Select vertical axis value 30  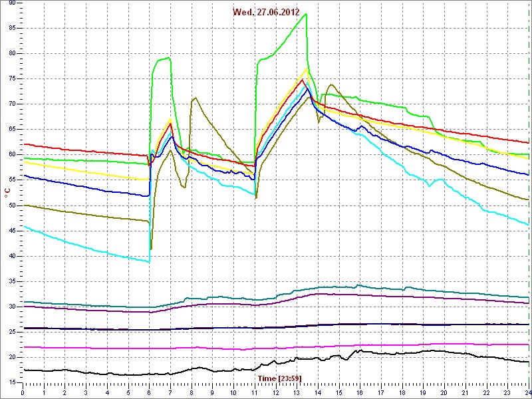12,307
